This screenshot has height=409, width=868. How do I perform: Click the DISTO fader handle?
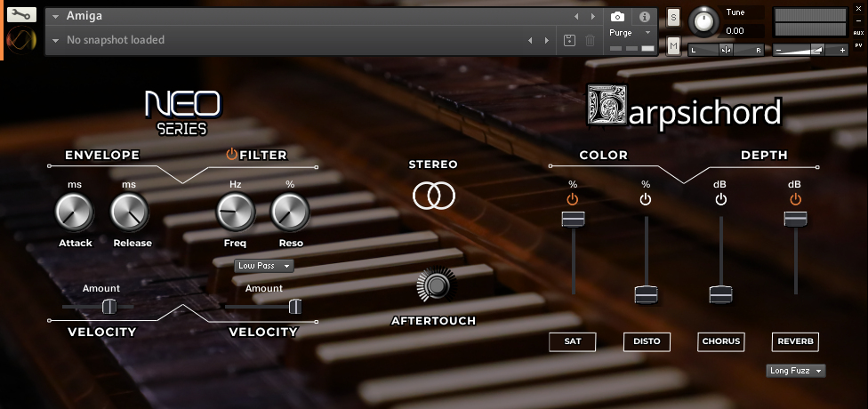coord(646,294)
